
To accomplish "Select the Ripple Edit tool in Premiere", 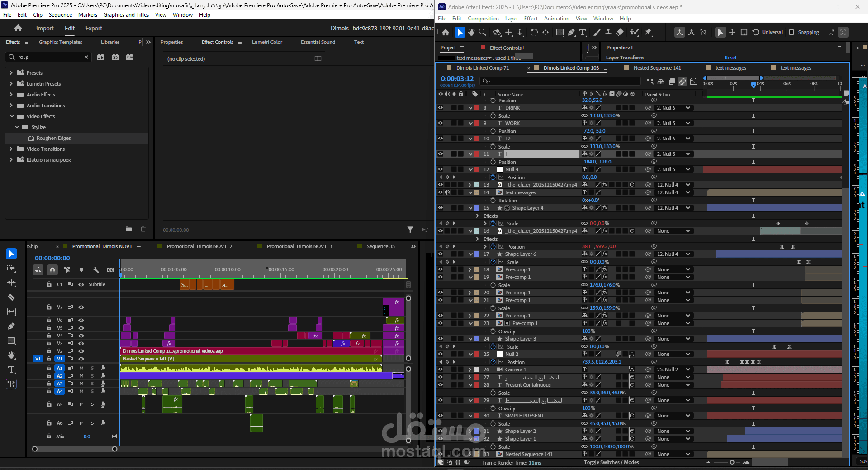I will [x=11, y=283].
